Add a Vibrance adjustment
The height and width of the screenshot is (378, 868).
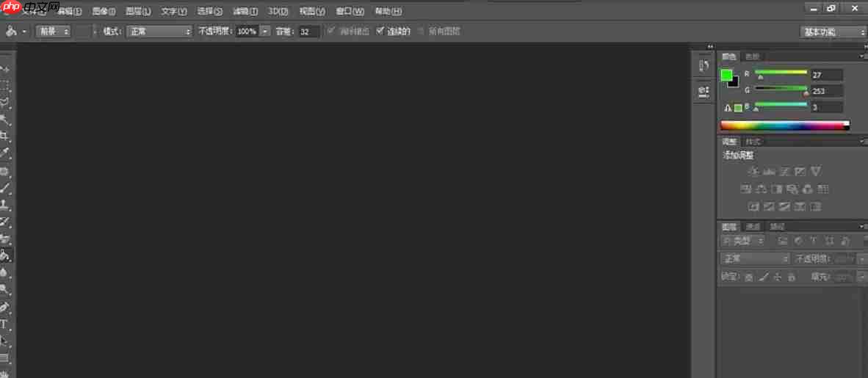click(816, 172)
